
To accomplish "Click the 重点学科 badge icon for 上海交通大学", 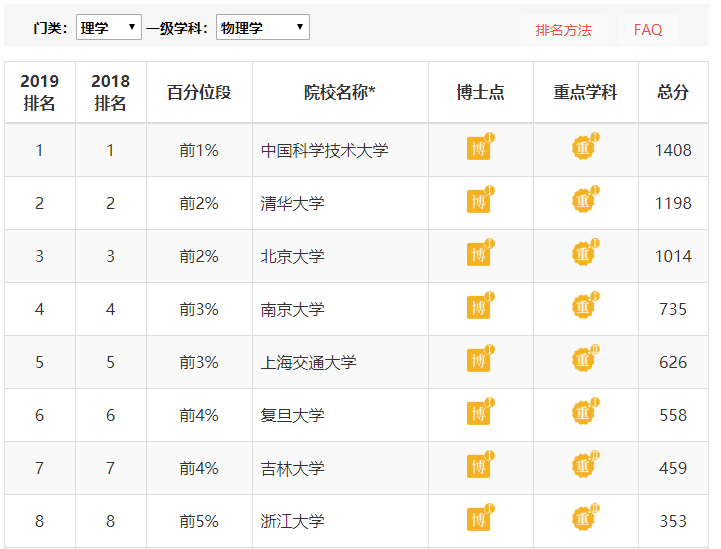I will pyautogui.click(x=585, y=359).
